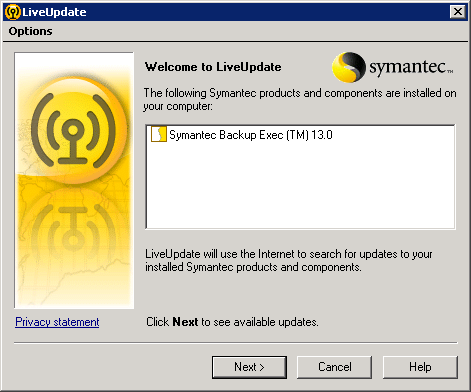Select Symantec Backup Exec (TM) 13.0 entry

[251, 135]
